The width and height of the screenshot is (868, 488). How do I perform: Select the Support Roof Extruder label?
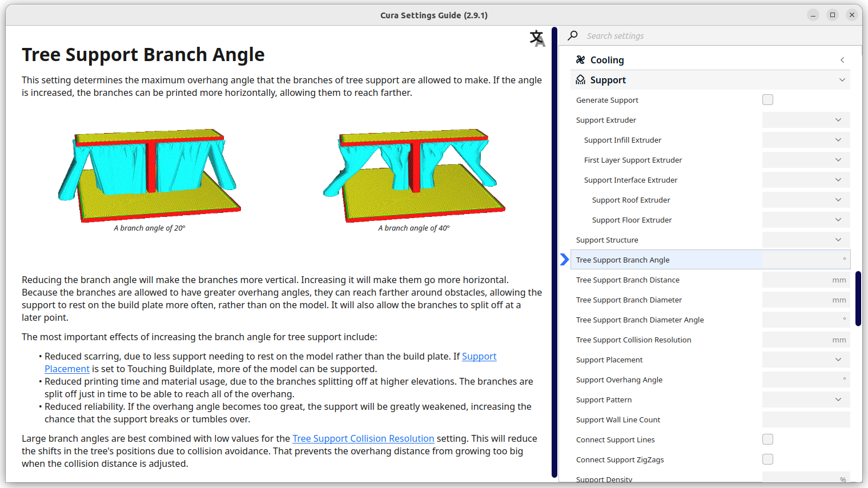coord(631,200)
